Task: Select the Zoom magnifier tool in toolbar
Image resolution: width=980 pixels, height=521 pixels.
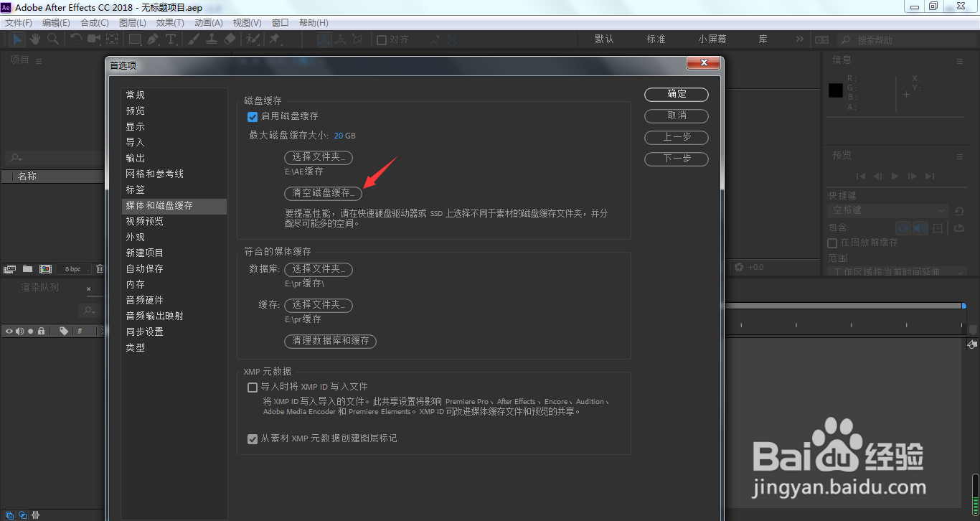Action: point(52,39)
